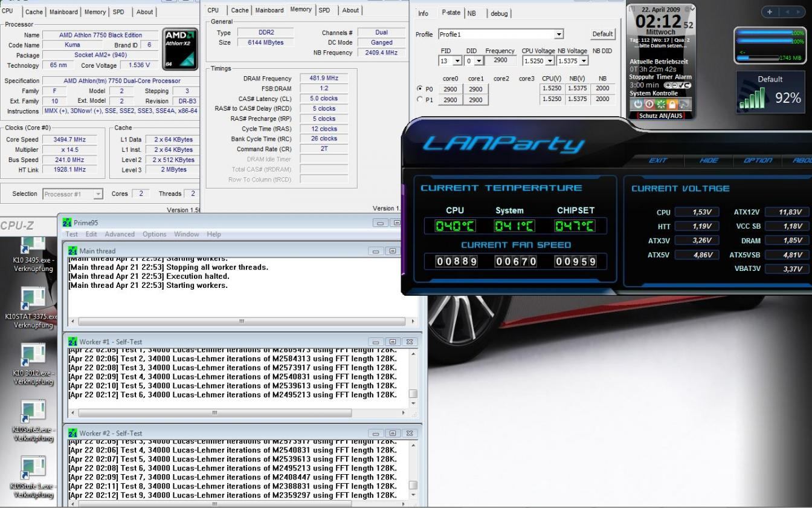The image size is (812, 508).
Task: Click the plus icon on the gadget bar
Action: pyautogui.click(x=770, y=11)
